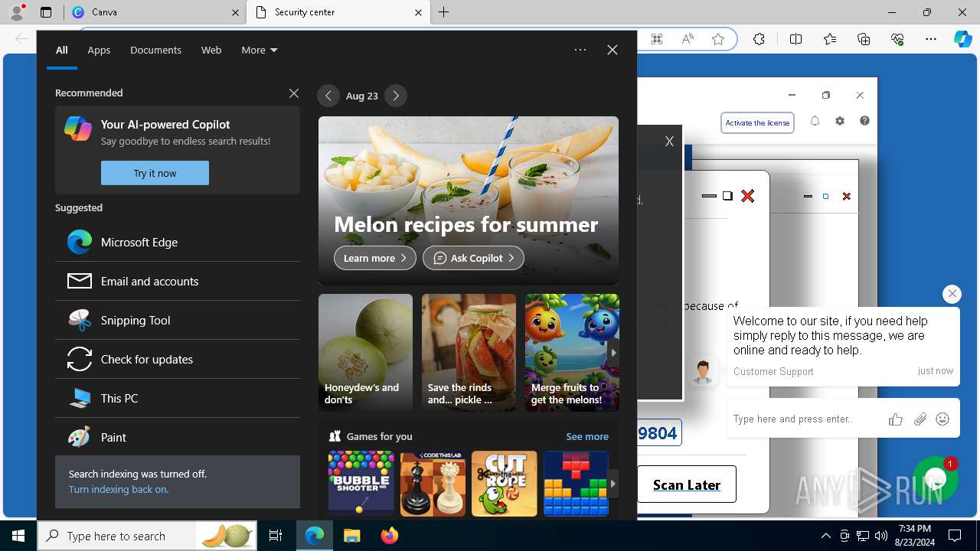Screen dimensions: 980x551
Task: Open Honeydew's and don'ts card
Action: (365, 353)
